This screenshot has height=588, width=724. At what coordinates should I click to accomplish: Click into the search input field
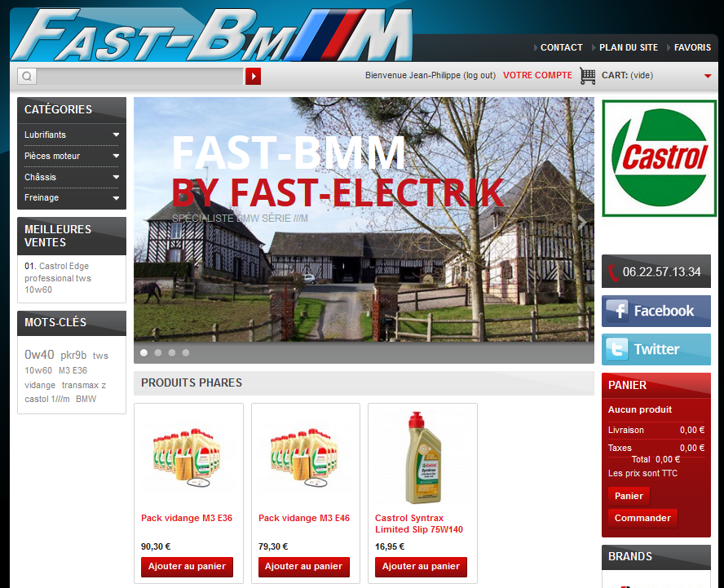point(140,76)
